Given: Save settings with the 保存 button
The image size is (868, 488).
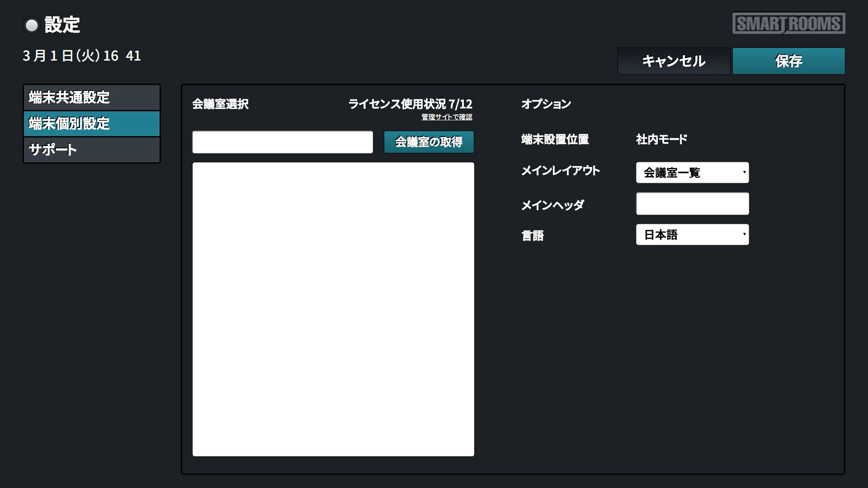Looking at the screenshot, I should tap(788, 61).
